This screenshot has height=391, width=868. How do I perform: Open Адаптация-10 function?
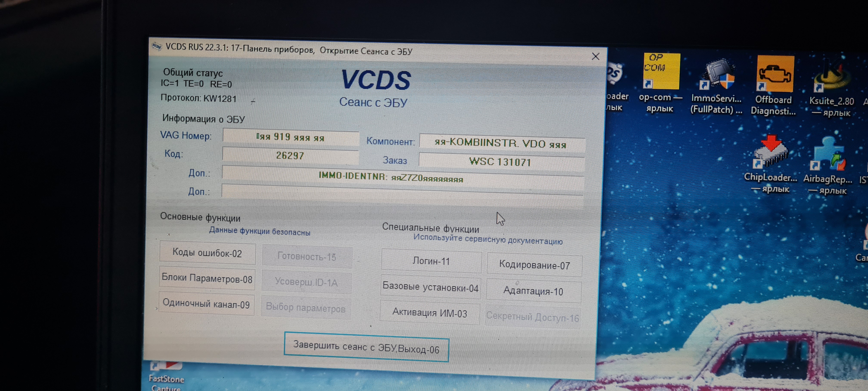coord(533,291)
